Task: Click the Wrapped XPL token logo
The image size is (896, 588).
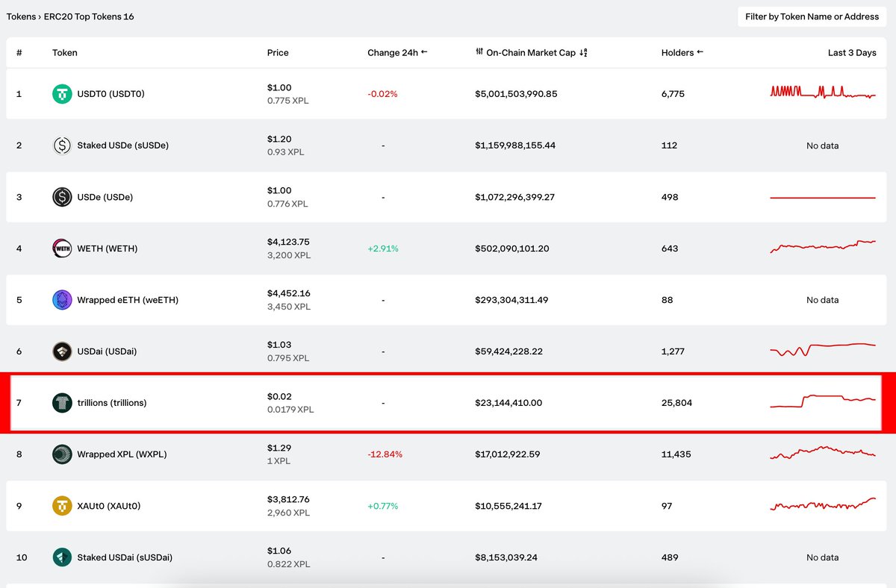Action: (62, 454)
